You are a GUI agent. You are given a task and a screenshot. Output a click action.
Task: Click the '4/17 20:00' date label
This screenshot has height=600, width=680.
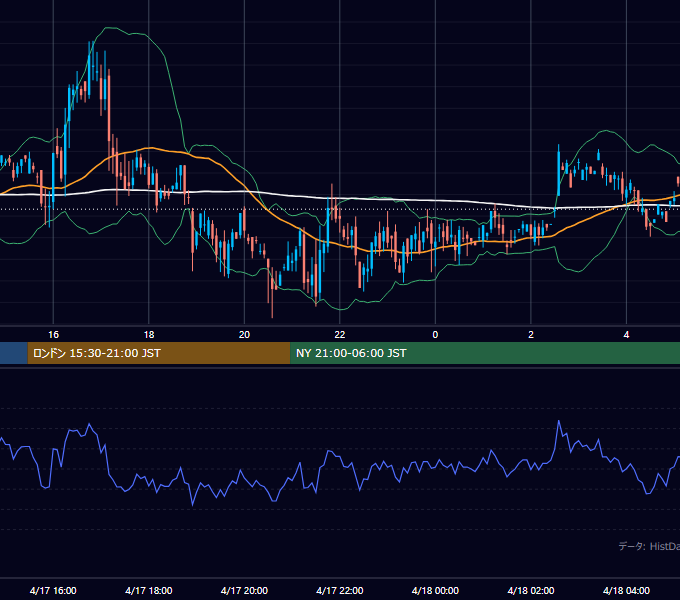point(244,590)
